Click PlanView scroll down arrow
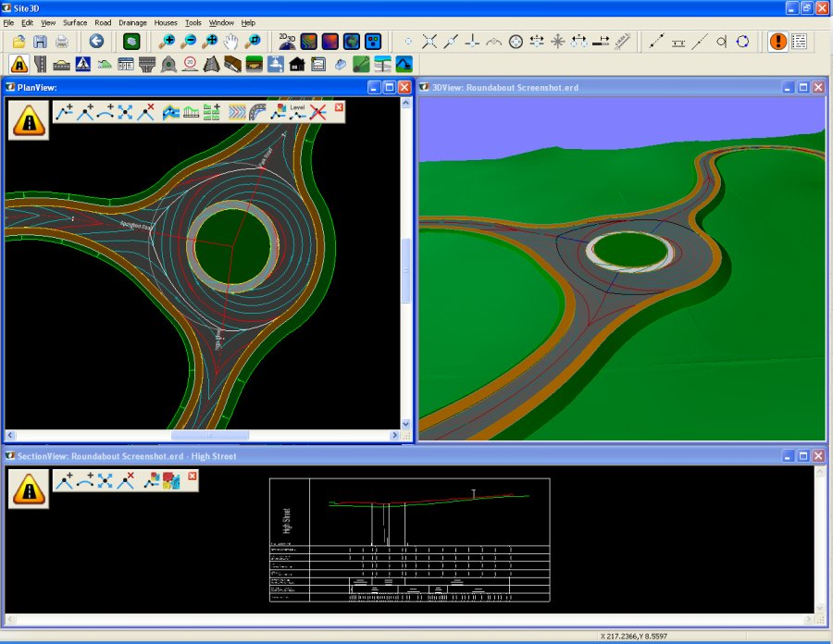The image size is (833, 644). (406, 424)
